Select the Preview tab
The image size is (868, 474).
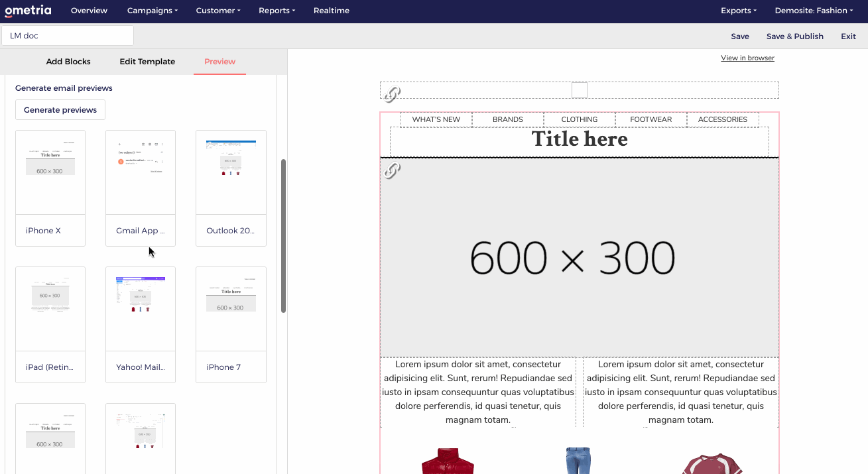click(219, 62)
